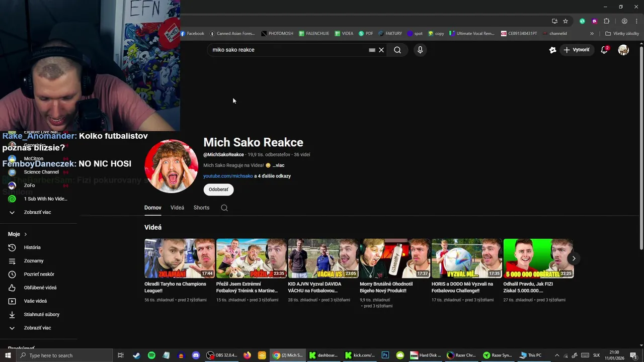
Task: Open Windows notification center icon
Action: tap(633, 355)
